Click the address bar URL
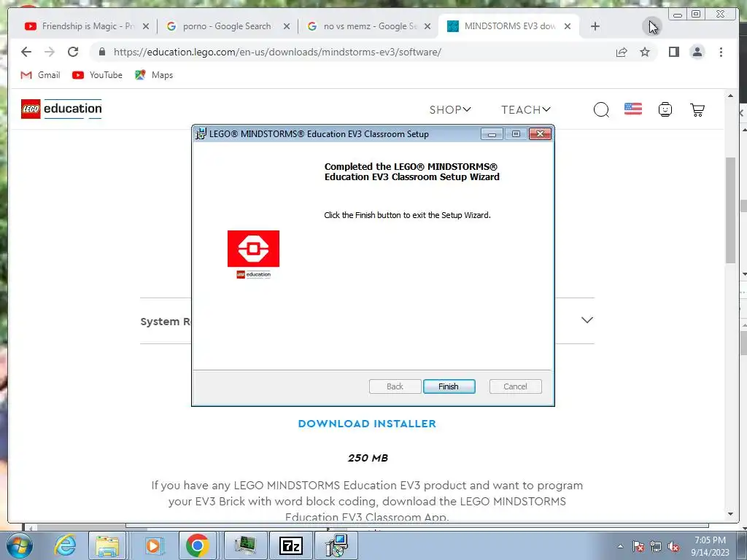Image resolution: width=747 pixels, height=560 pixels. pos(277,52)
